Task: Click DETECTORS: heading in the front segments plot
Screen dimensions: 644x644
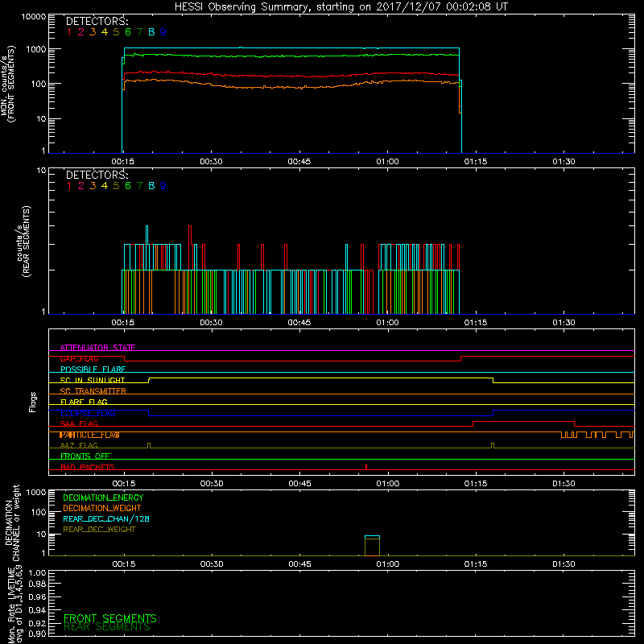Action: [97, 21]
